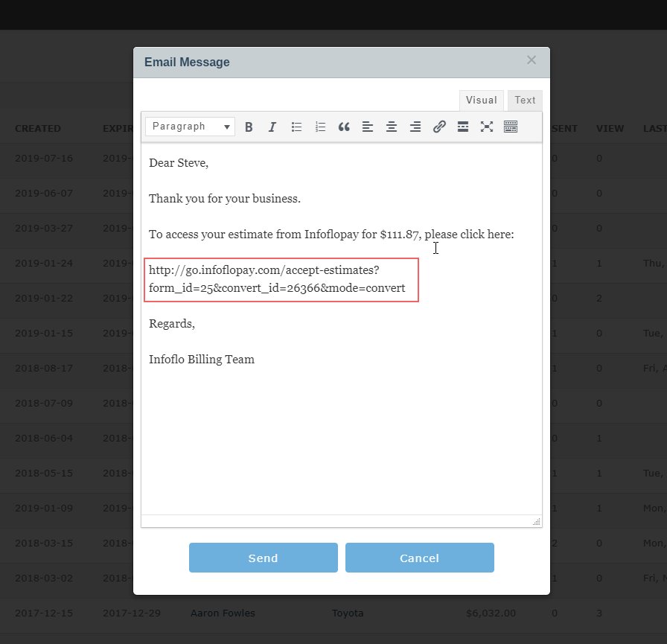Viewport: 667px width, 644px height.
Task: Add a blockquote to the message
Action: pos(344,127)
